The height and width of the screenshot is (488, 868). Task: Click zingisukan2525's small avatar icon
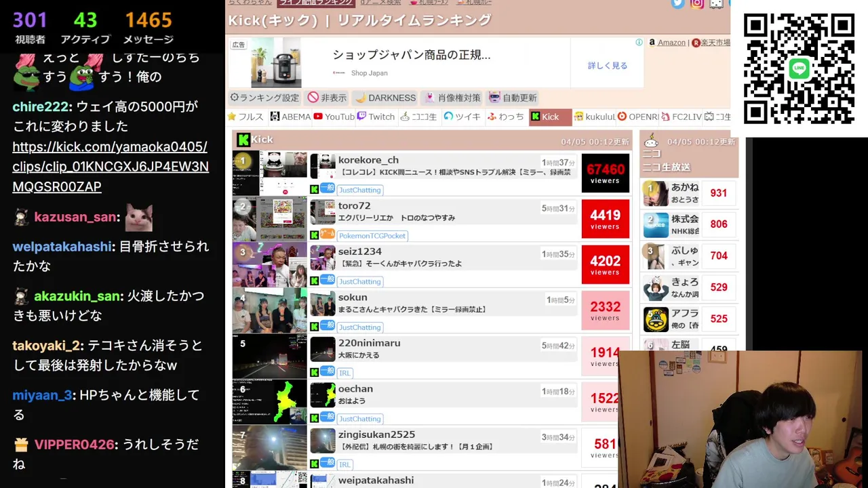pos(323,441)
